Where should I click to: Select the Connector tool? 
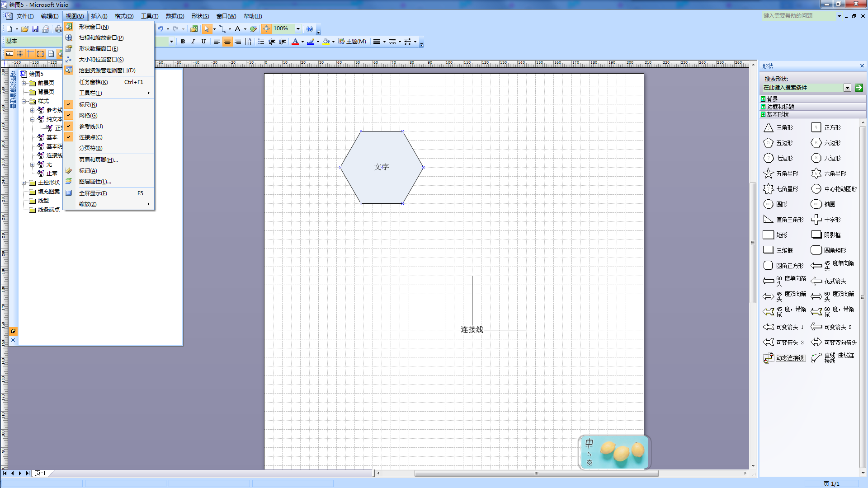222,29
